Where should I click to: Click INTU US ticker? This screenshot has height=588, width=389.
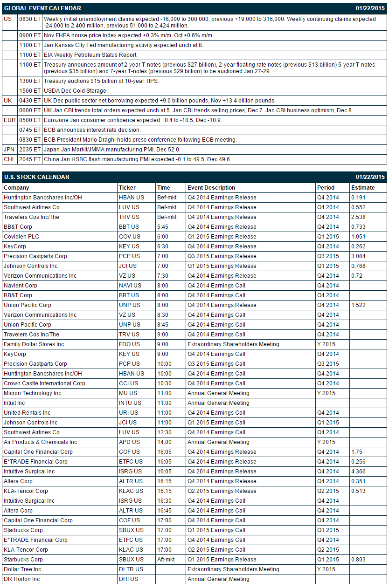(x=130, y=403)
